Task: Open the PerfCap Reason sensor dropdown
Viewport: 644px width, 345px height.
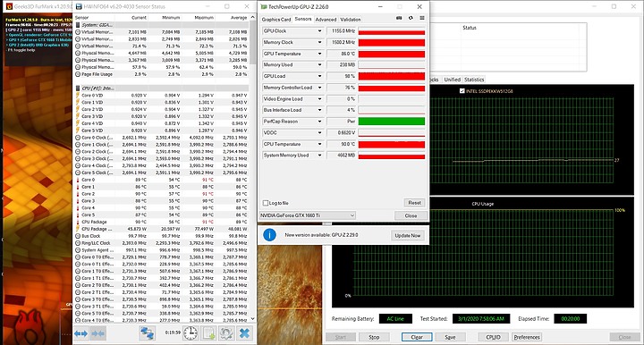Action: point(319,122)
